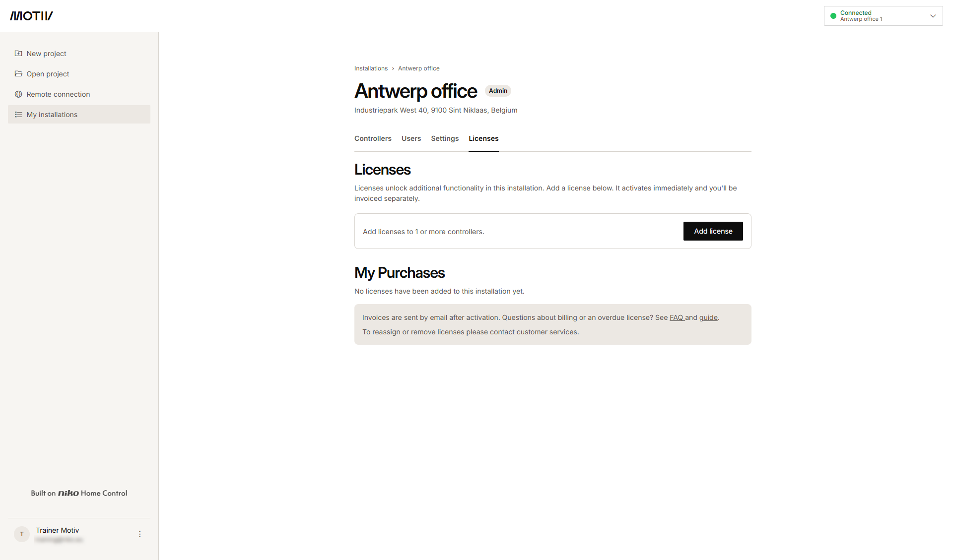Screen dimensions: 953x560
Task: Click 'No licenses have been added' text
Action: (439, 291)
